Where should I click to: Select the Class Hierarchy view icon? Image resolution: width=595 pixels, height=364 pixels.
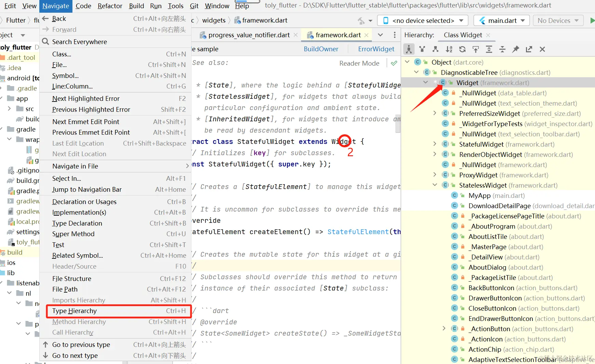click(409, 49)
